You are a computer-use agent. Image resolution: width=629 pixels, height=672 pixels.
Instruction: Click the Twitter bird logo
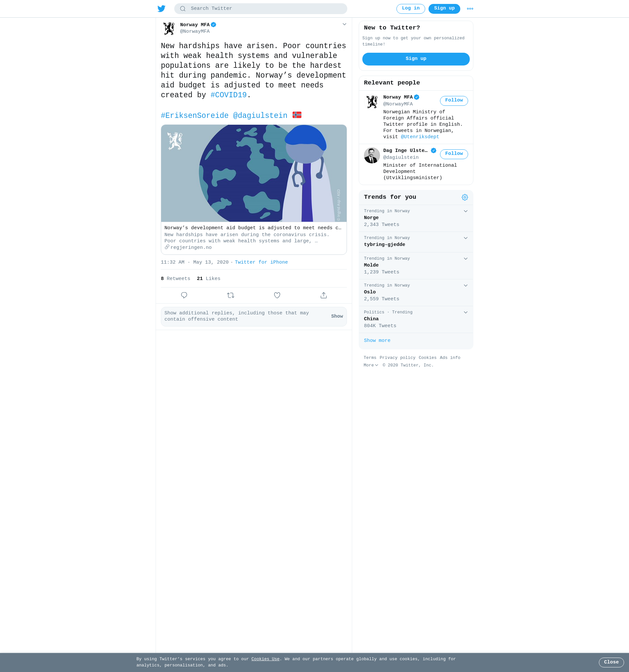(161, 9)
